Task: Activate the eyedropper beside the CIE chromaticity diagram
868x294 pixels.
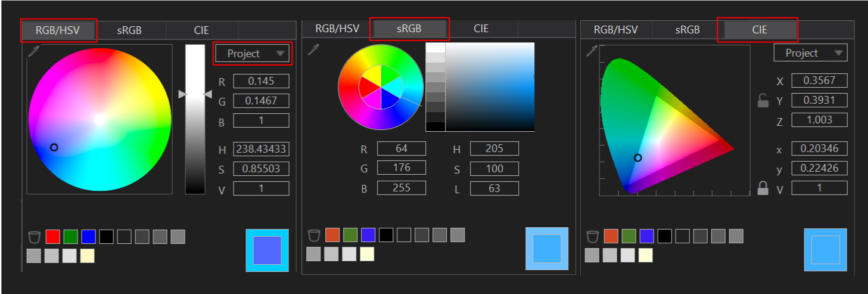Action: (x=592, y=51)
